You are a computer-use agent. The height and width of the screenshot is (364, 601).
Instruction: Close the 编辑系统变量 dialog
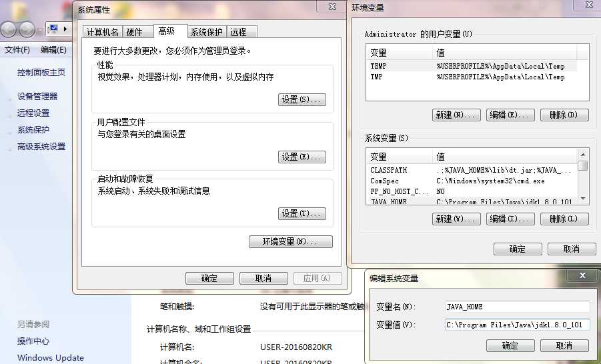point(582,275)
